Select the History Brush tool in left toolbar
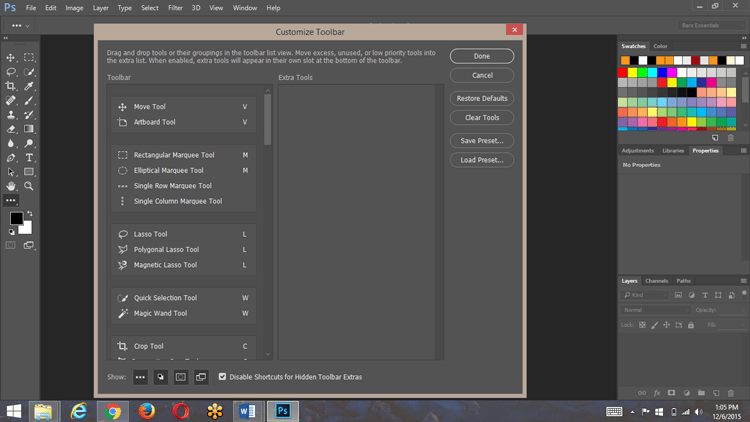The width and height of the screenshot is (750, 422). pos(29,115)
